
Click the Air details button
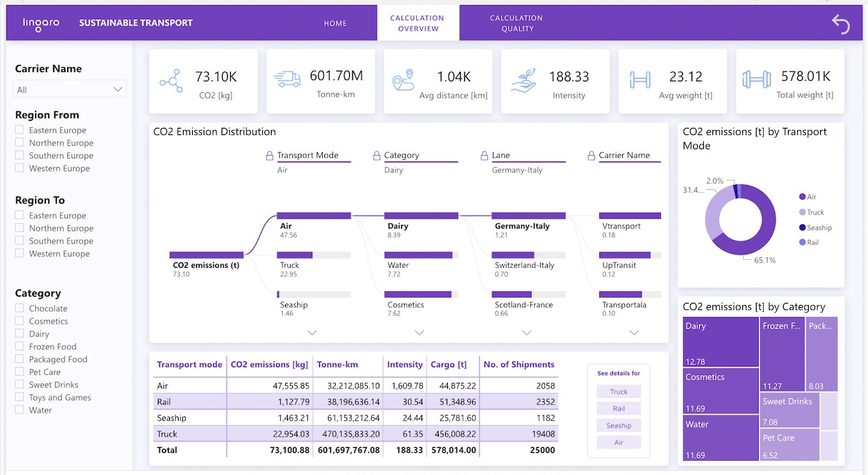(x=619, y=443)
